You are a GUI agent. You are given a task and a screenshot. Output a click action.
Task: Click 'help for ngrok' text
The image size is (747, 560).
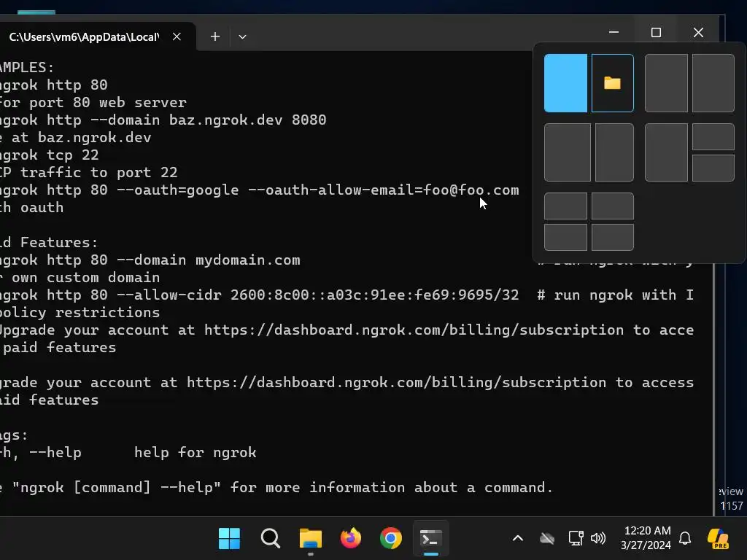pyautogui.click(x=196, y=452)
